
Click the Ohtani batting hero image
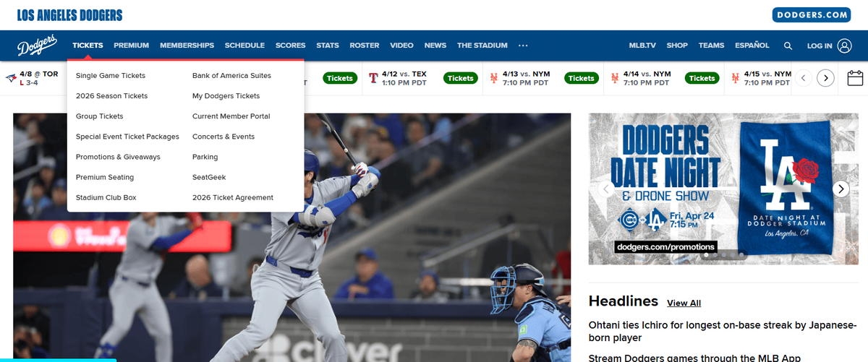(292, 237)
